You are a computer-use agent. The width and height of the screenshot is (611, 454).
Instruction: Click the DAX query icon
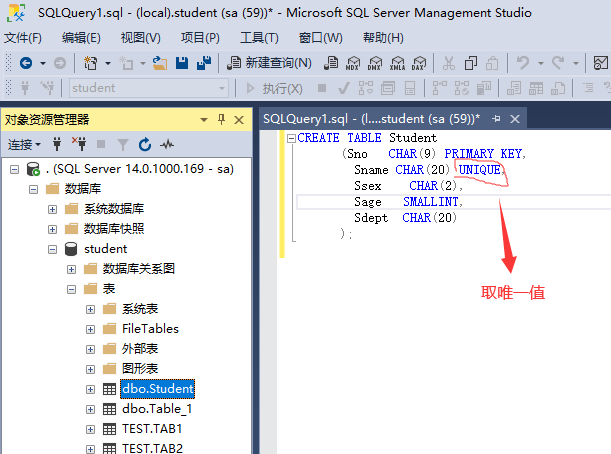419,63
